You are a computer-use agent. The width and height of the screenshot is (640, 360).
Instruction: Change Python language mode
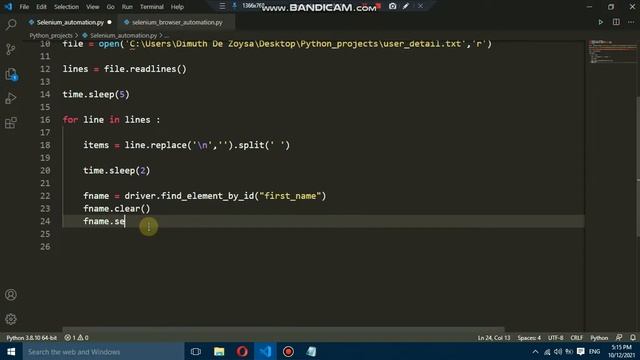599,338
